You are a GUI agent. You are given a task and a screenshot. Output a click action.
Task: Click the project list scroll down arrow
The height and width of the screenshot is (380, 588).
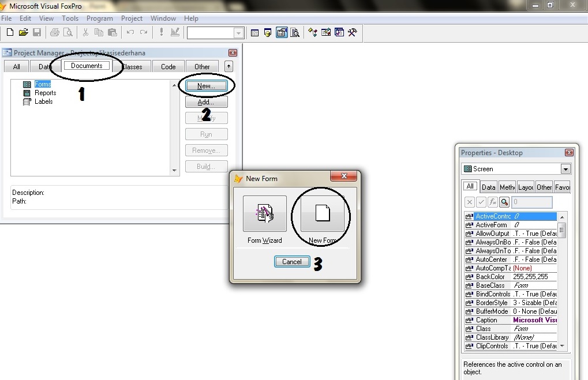[174, 170]
